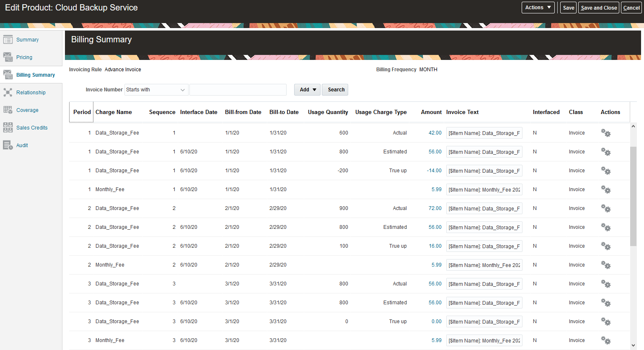
Task: Open actions gear for Period 2 Estimated row
Action: point(606,227)
